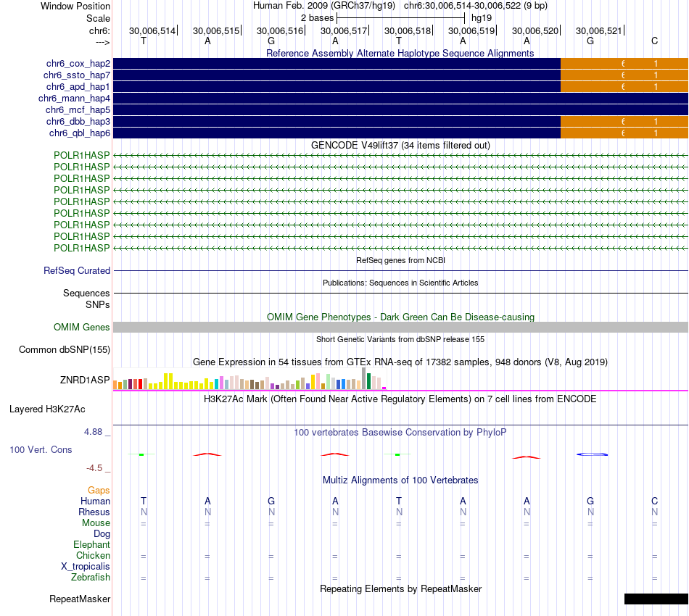Click the 100 Vert. Cons track label
The width and height of the screenshot is (689, 616).
[41, 449]
